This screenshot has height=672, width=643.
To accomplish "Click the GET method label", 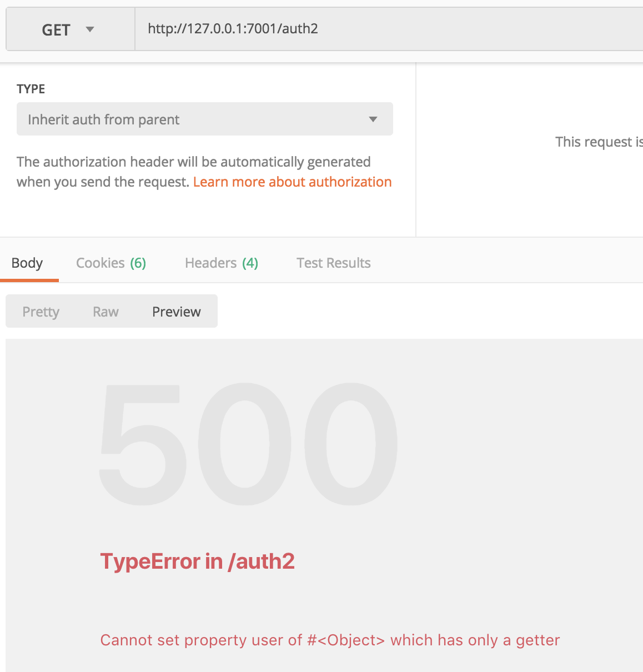I will (x=56, y=29).
